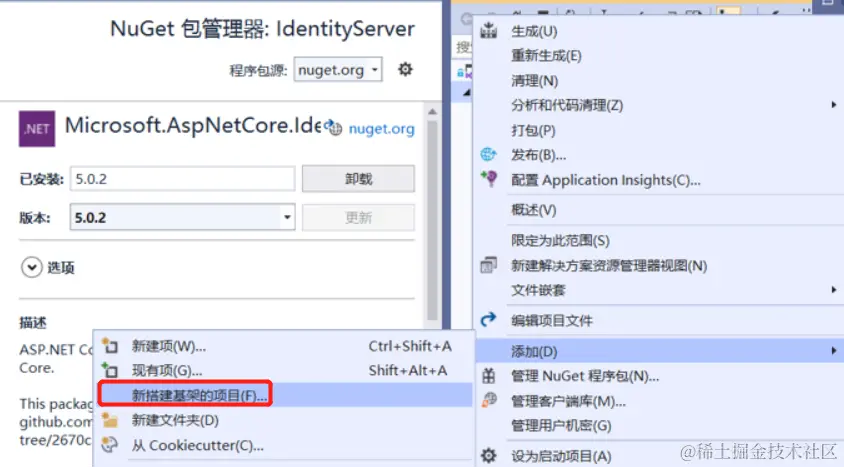The width and height of the screenshot is (844, 468).
Task: Select 清理(N) menu item
Action: [x=659, y=81]
